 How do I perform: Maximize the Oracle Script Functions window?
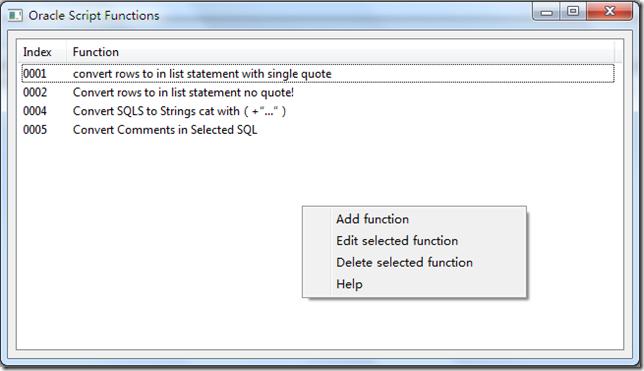(573, 12)
